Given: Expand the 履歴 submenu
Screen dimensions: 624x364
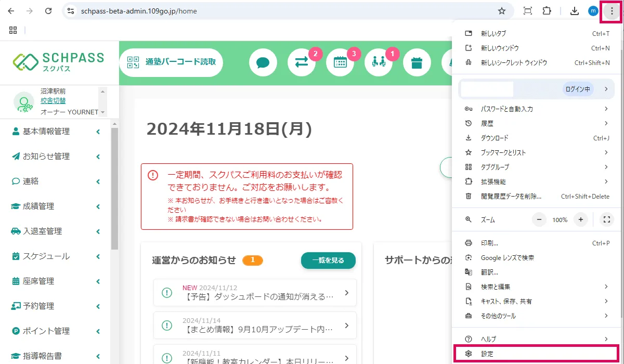Looking at the screenshot, I should (537, 123).
